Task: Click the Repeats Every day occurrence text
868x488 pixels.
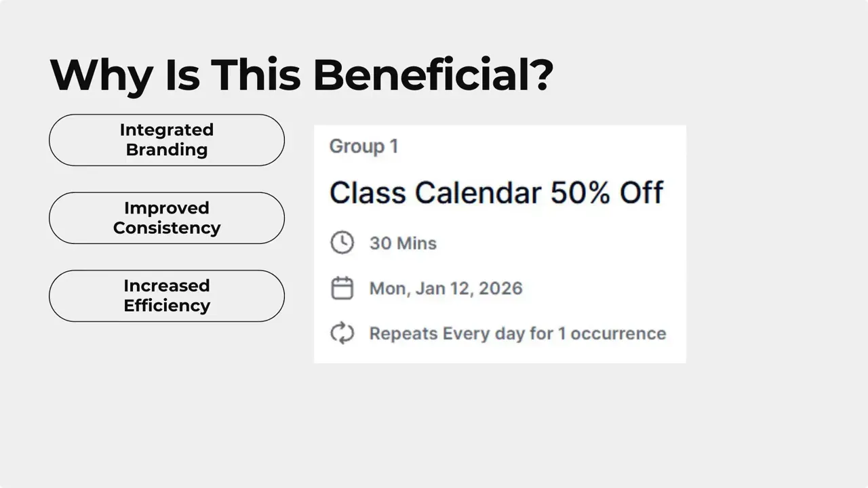Action: (517, 333)
